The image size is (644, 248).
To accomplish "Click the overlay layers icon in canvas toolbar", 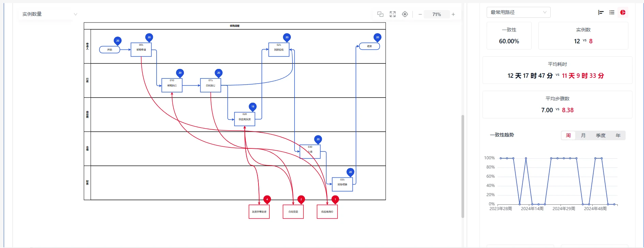I will [x=380, y=14].
